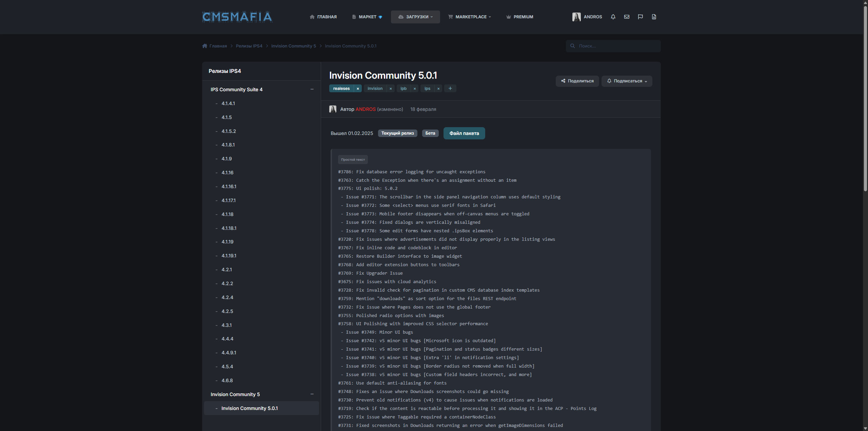This screenshot has width=868, height=431.
Task: Click the CMSMAFIA logo
Action: tap(237, 17)
